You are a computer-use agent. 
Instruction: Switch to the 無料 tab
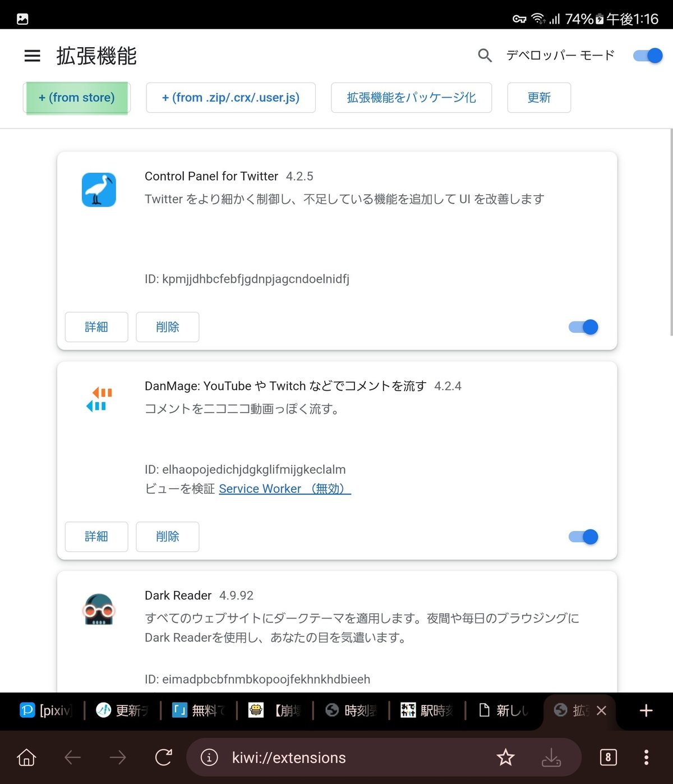click(199, 710)
